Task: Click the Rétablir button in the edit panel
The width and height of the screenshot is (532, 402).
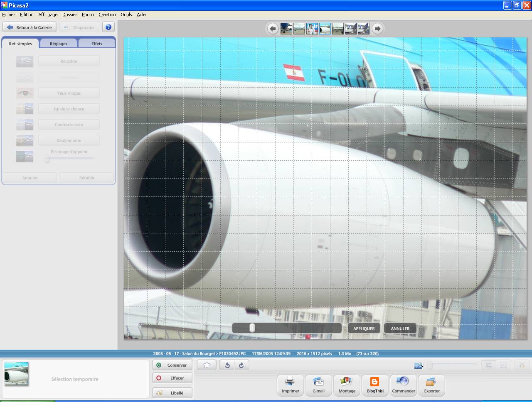Action: point(87,178)
